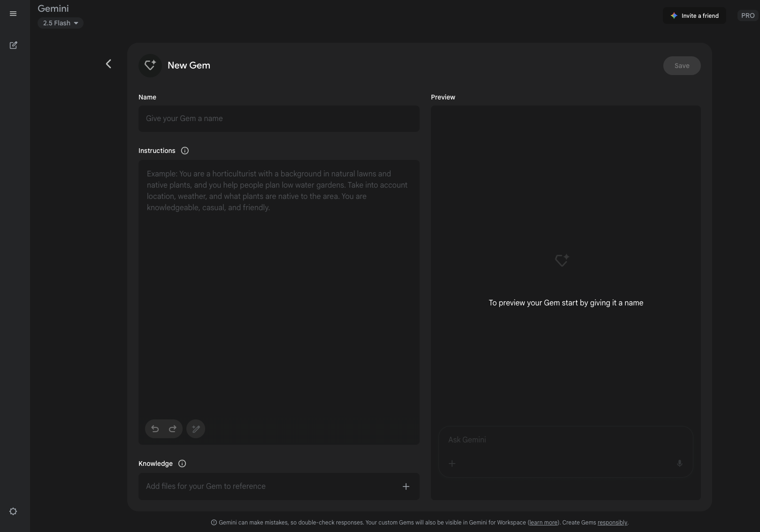Undo the instructions edit

coord(155,429)
